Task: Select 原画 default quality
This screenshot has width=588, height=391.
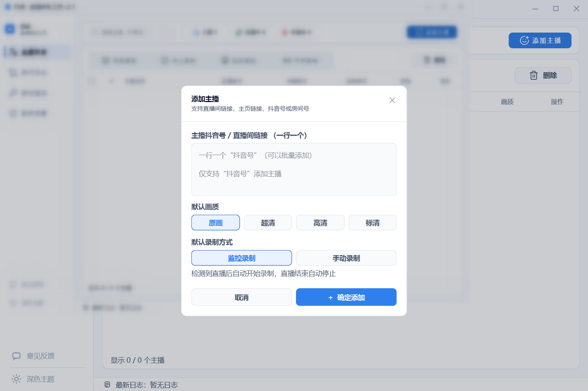Action: pyautogui.click(x=215, y=223)
